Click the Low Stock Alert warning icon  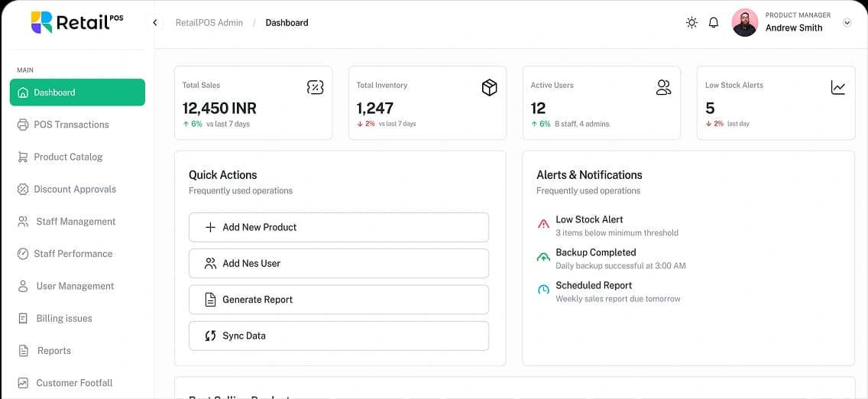coord(543,225)
